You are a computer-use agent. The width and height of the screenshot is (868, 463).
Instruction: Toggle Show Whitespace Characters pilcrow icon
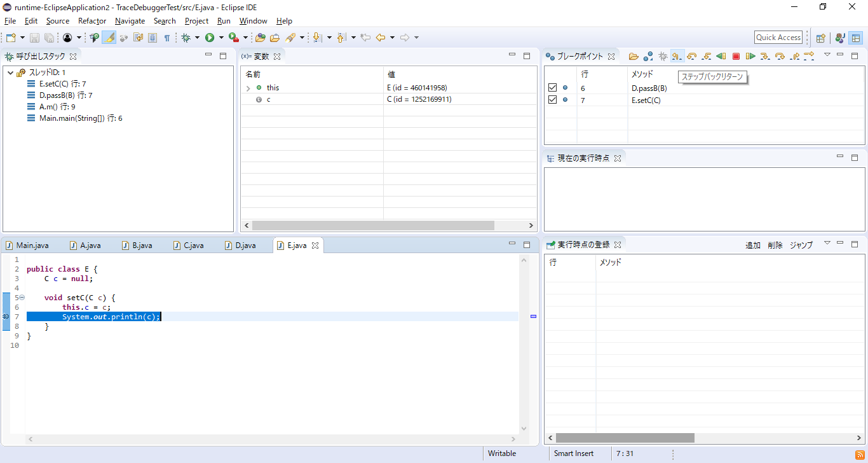pyautogui.click(x=167, y=38)
